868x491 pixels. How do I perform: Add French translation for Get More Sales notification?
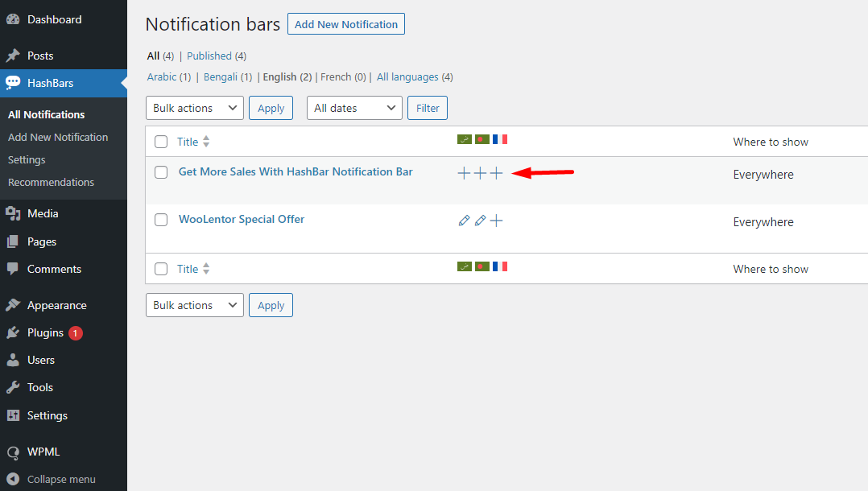click(497, 173)
